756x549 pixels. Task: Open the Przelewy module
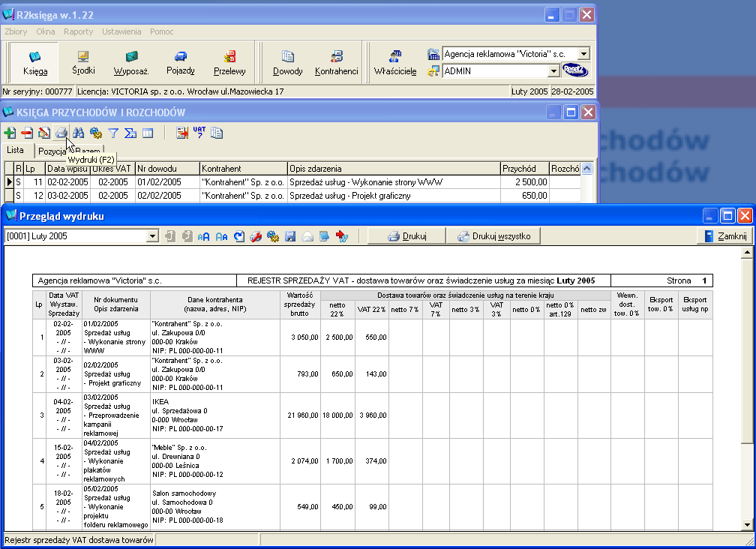(x=229, y=63)
